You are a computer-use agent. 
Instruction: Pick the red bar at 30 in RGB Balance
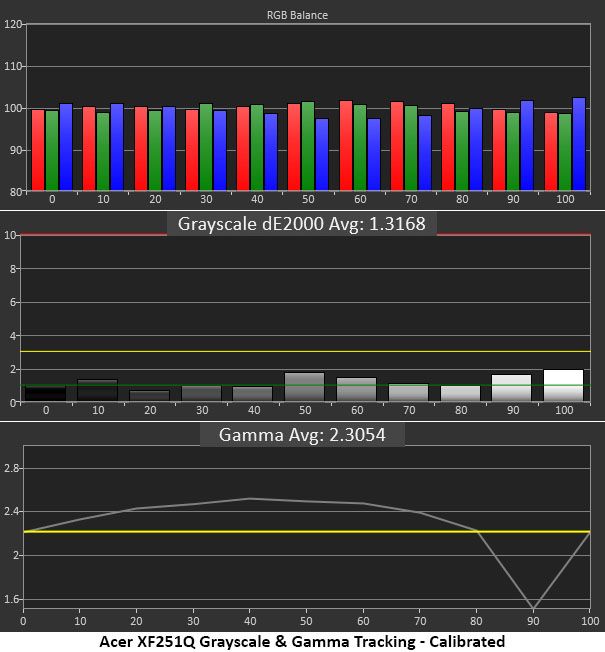tap(192, 150)
